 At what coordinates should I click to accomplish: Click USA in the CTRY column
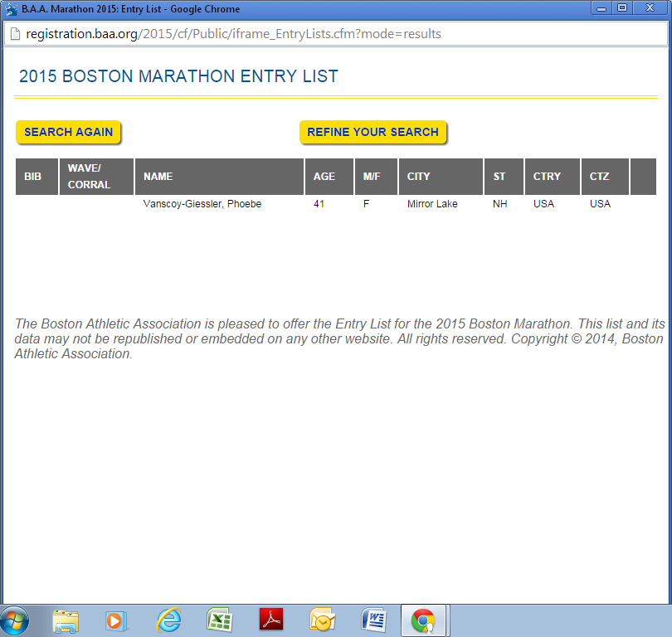(544, 204)
